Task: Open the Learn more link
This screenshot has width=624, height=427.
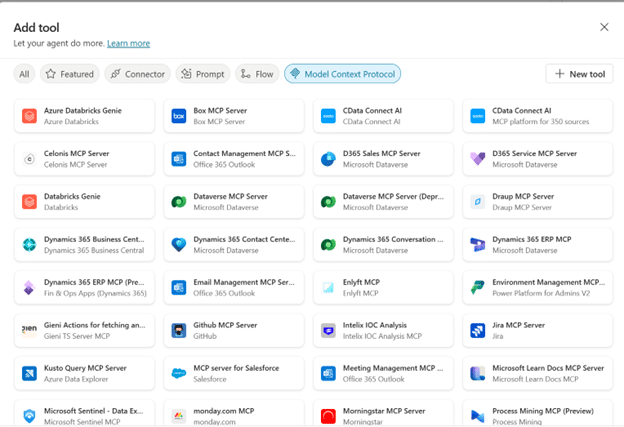Action: [x=128, y=44]
